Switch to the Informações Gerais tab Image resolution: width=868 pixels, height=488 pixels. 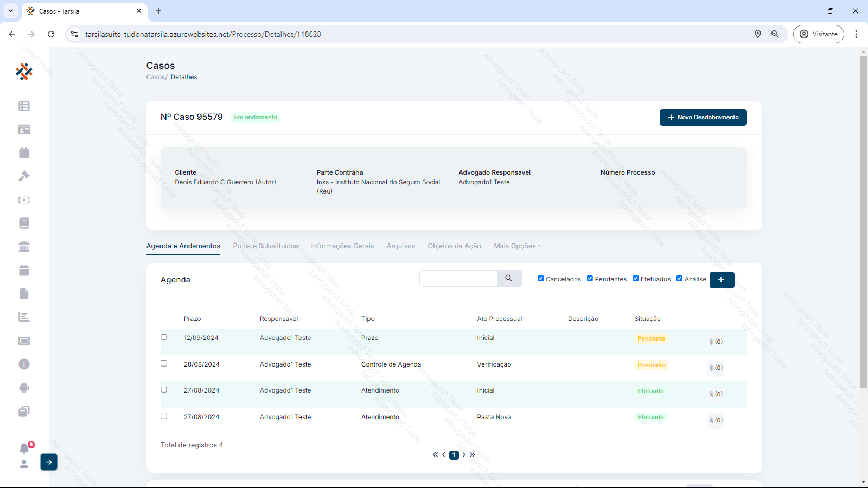pos(342,246)
